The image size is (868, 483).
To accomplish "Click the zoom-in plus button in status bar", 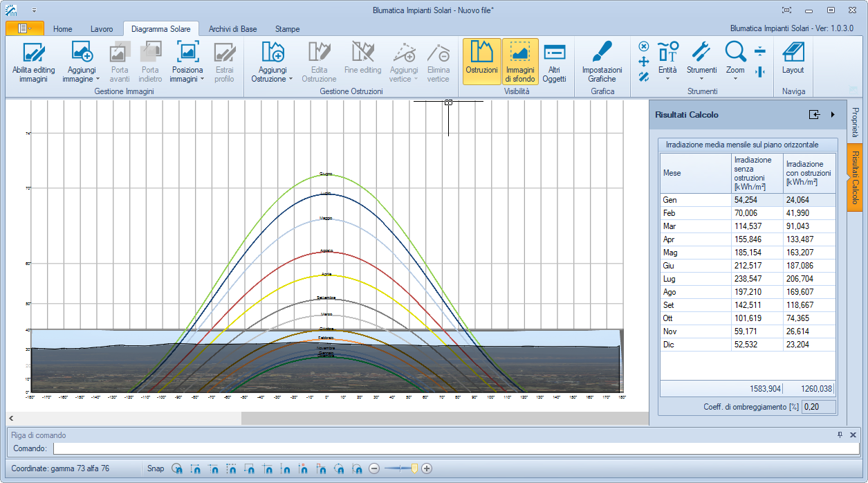I will coord(427,468).
